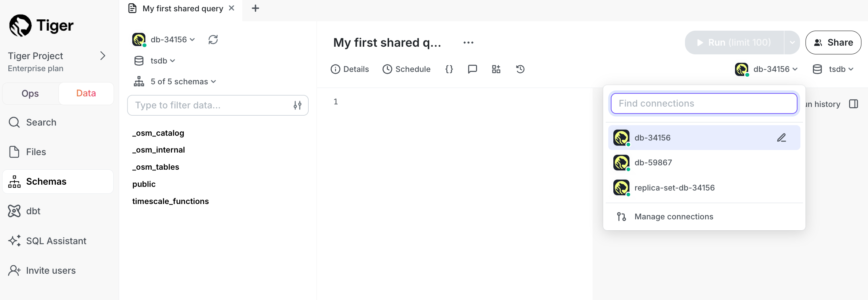Open the query options ellipsis menu

coord(468,42)
